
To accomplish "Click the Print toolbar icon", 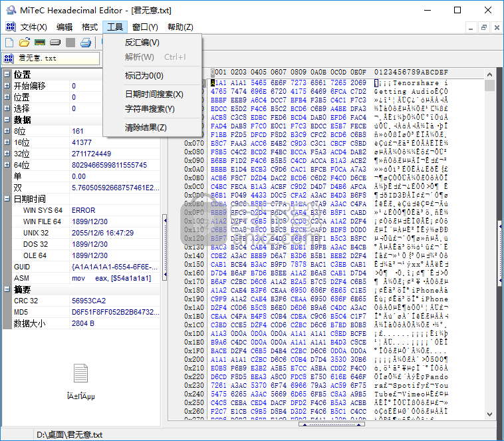I will point(86,43).
